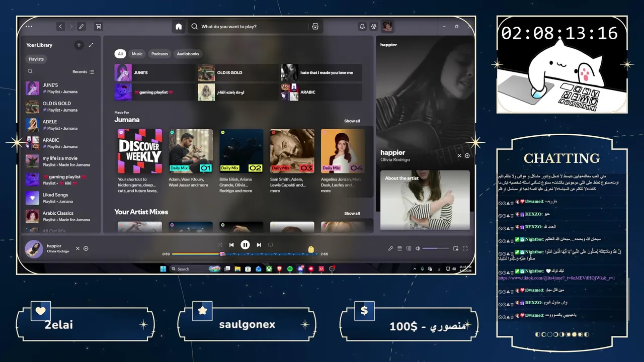
Task: Enter full screen player
Action: pyautogui.click(x=465, y=248)
